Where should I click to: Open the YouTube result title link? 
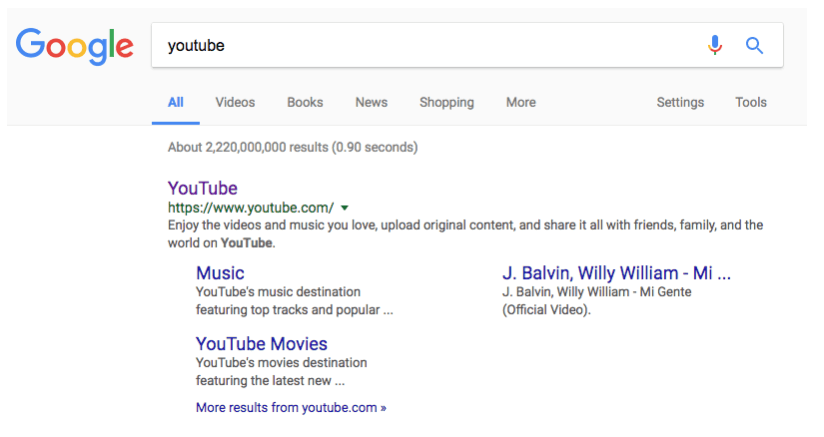[x=202, y=188]
